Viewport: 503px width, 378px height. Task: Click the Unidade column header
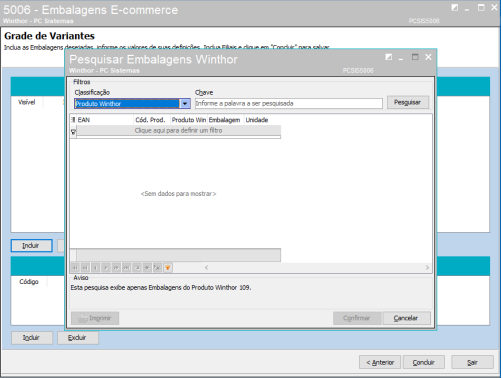[x=262, y=120]
